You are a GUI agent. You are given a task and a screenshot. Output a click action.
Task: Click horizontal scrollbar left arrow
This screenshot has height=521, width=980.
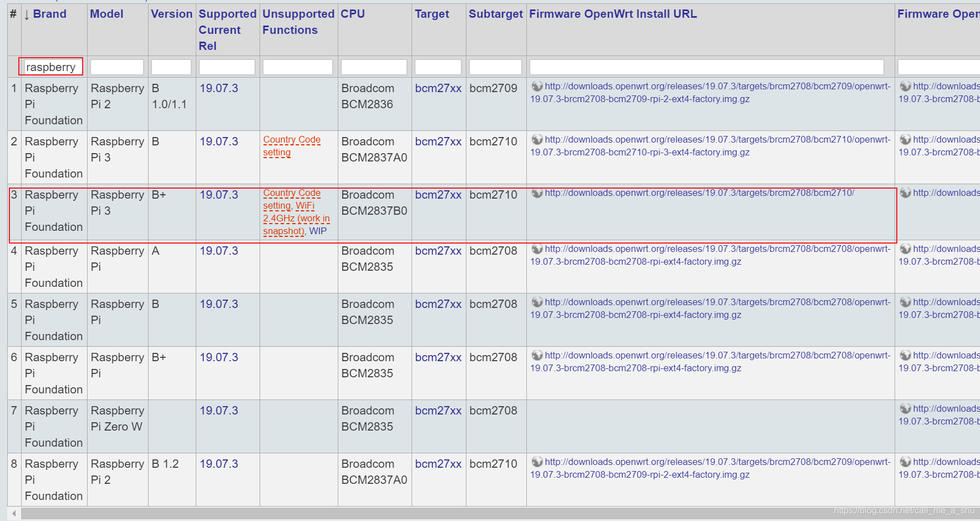click(x=14, y=513)
